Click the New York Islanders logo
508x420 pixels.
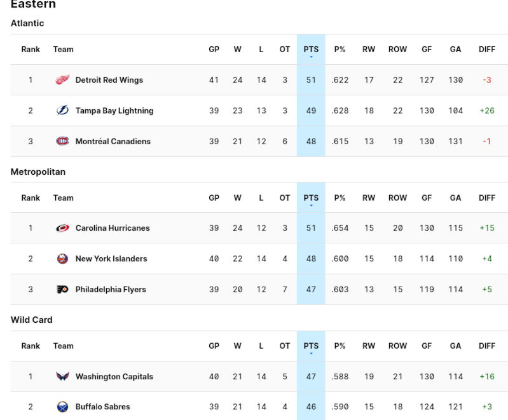point(62,259)
